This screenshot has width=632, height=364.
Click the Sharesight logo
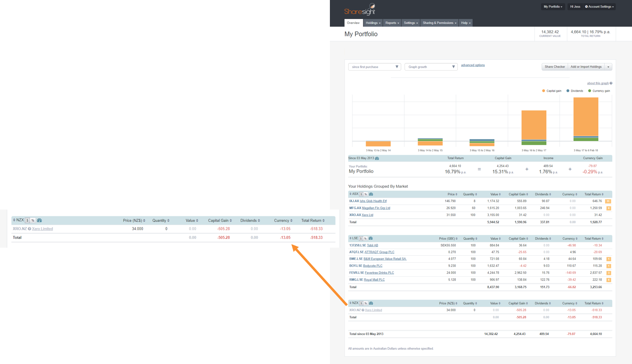pyautogui.click(x=360, y=9)
